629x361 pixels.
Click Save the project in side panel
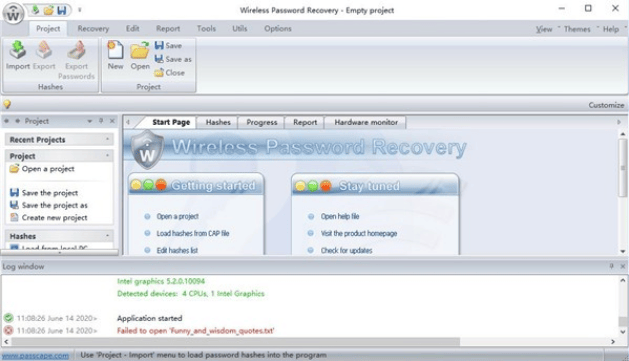(x=44, y=193)
